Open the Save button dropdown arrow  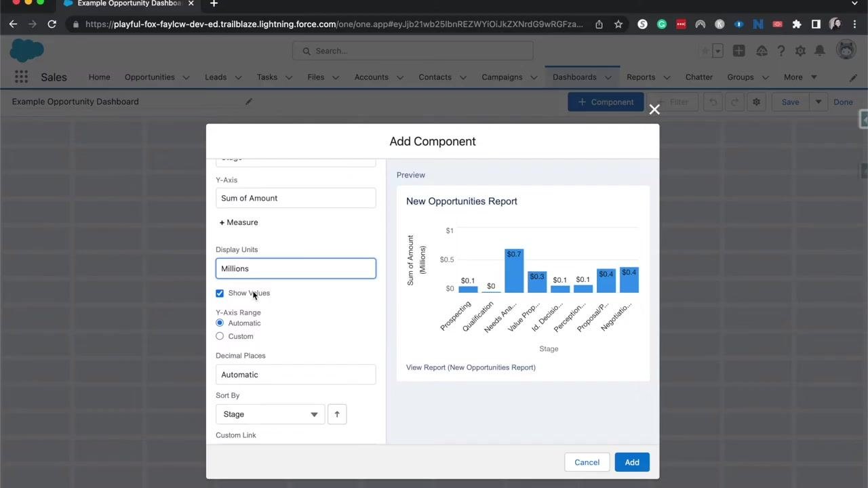click(x=818, y=102)
